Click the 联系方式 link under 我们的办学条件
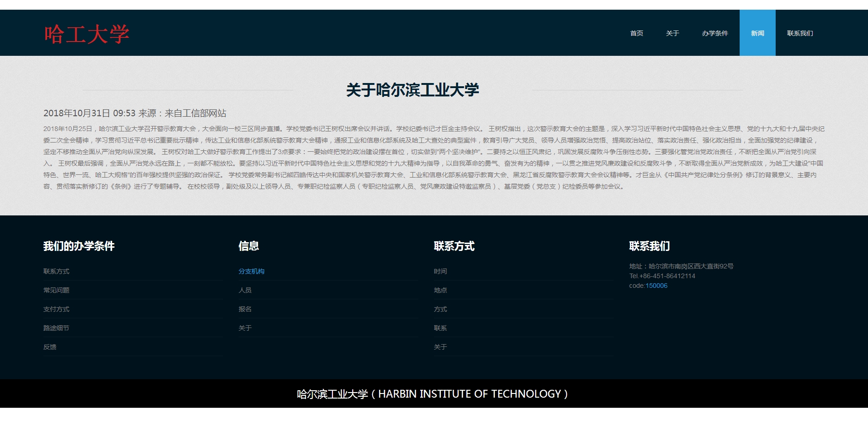The height and width of the screenshot is (423, 868). pos(56,271)
